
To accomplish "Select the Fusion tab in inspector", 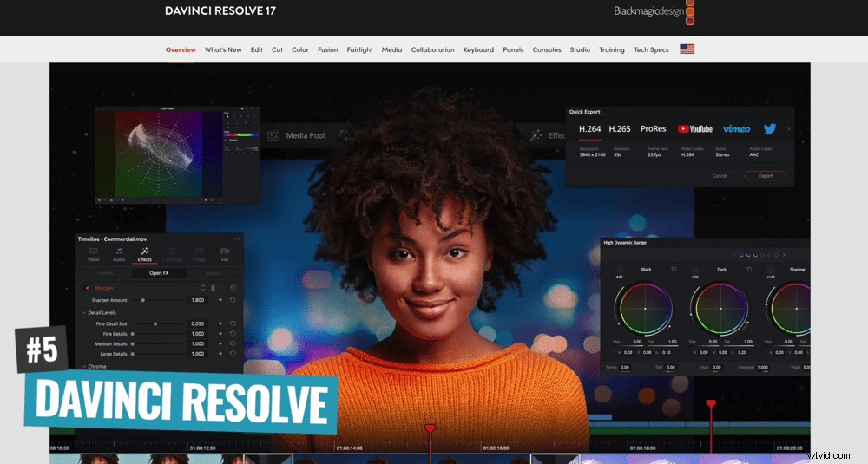I will [105, 273].
